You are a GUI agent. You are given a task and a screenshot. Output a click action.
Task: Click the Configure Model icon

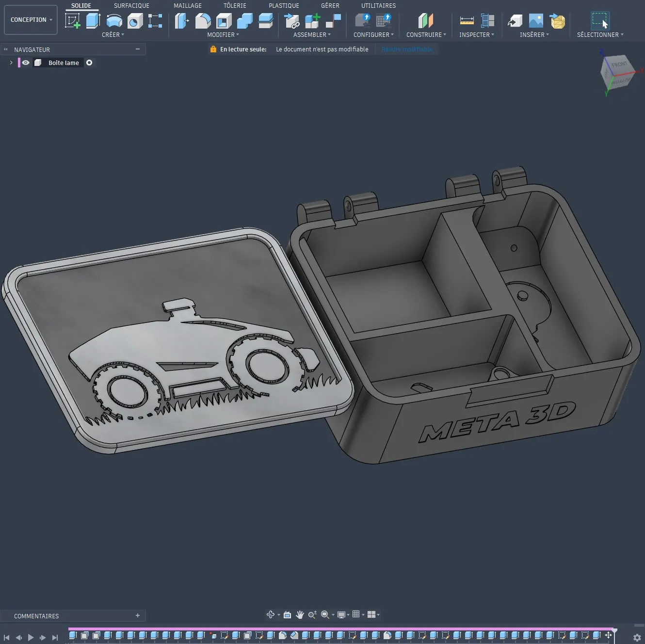coord(363,21)
